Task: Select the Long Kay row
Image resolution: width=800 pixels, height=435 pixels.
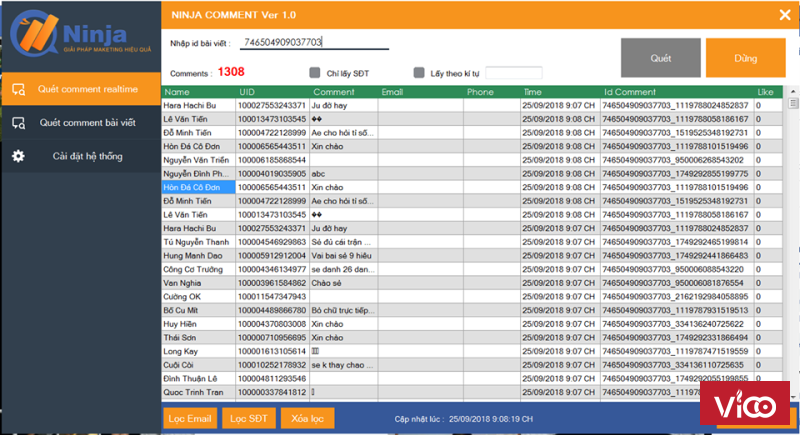Action: (x=472, y=351)
